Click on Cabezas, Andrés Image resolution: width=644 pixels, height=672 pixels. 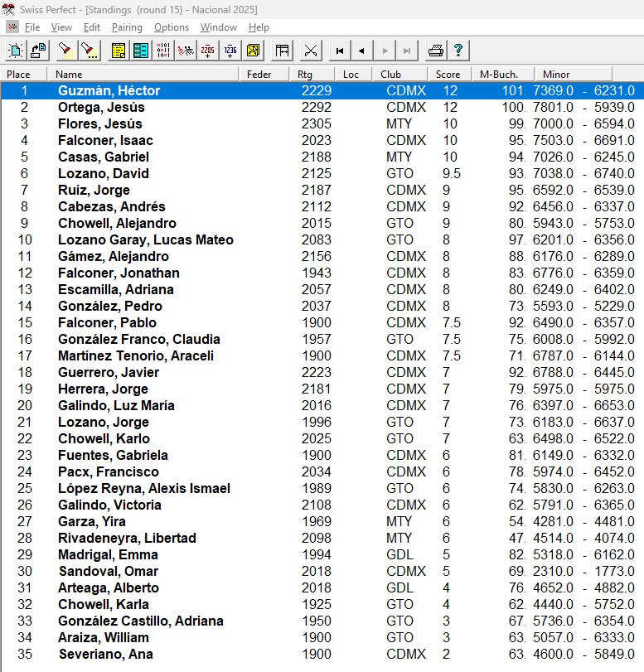[x=112, y=206]
